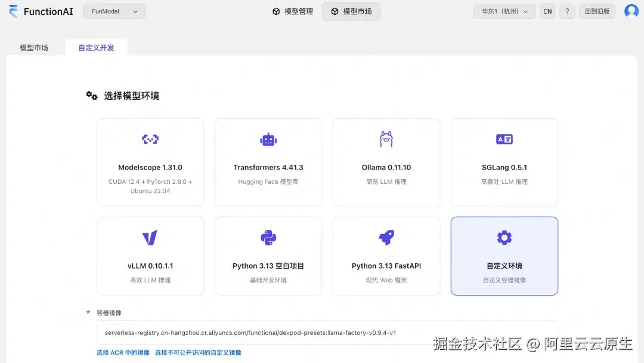Viewport: 644px width, 363px height.
Task: Choose Python 3.13 空白项目 environment
Action: point(268,256)
